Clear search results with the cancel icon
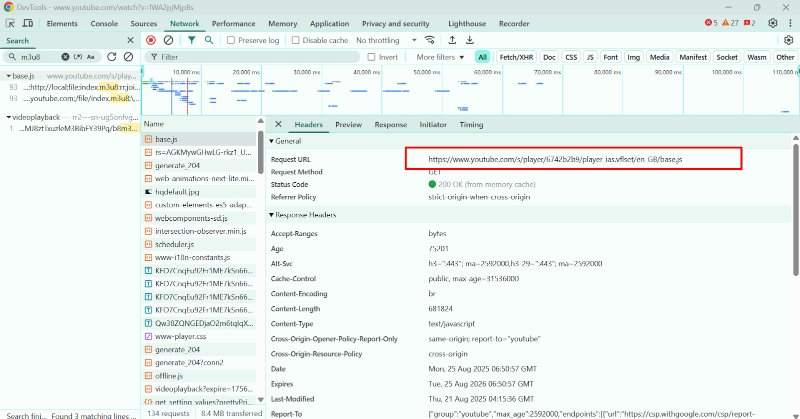The image size is (800, 419). point(129,57)
